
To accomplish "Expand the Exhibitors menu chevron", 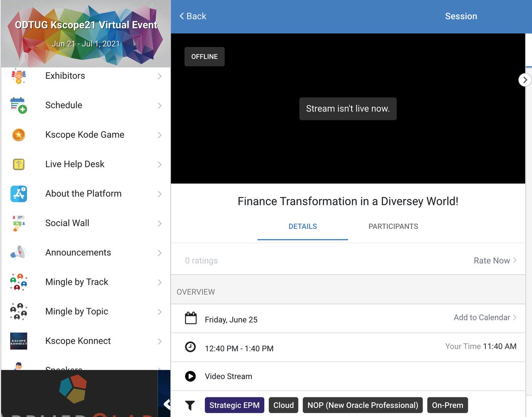I will click(160, 76).
